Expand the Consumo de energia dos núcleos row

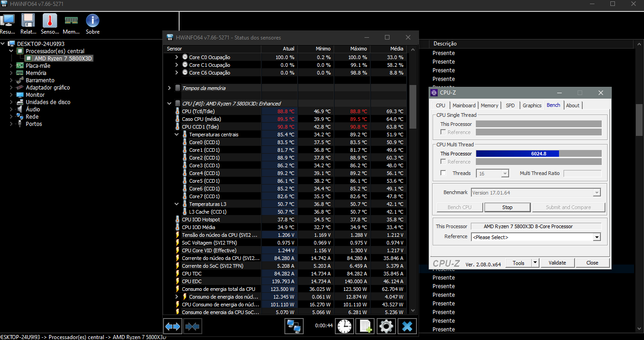click(x=177, y=297)
